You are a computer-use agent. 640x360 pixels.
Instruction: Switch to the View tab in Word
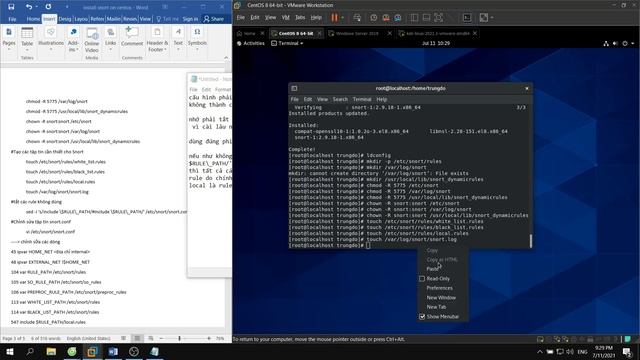click(x=145, y=19)
